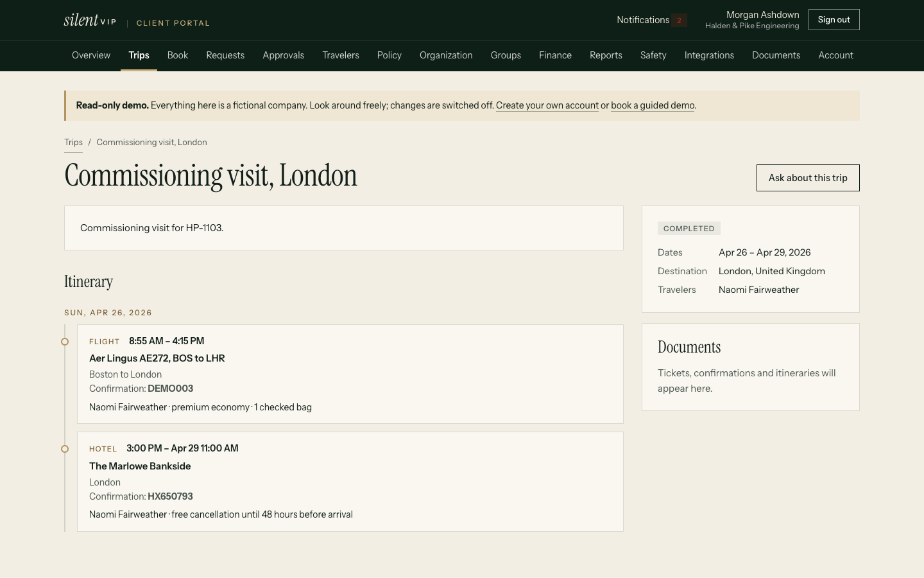Click the destination London, United Kingdom
The width and height of the screenshot is (924, 578).
[772, 271]
